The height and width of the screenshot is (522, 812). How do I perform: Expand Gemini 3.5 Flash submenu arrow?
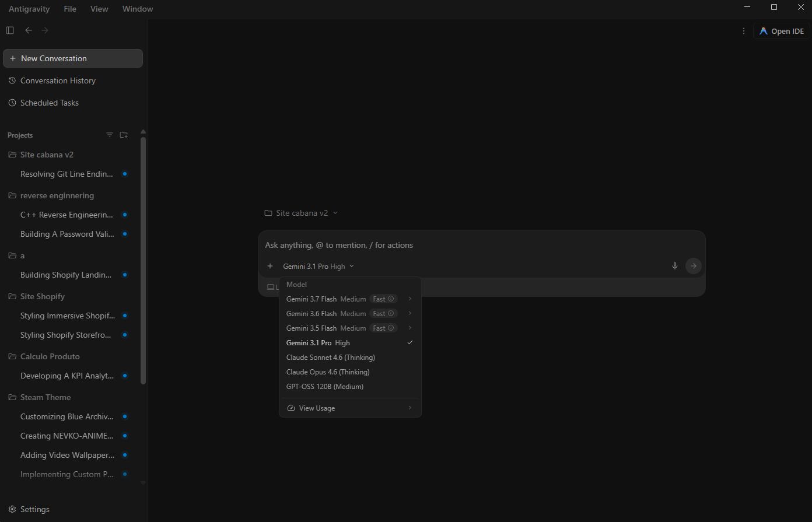410,328
